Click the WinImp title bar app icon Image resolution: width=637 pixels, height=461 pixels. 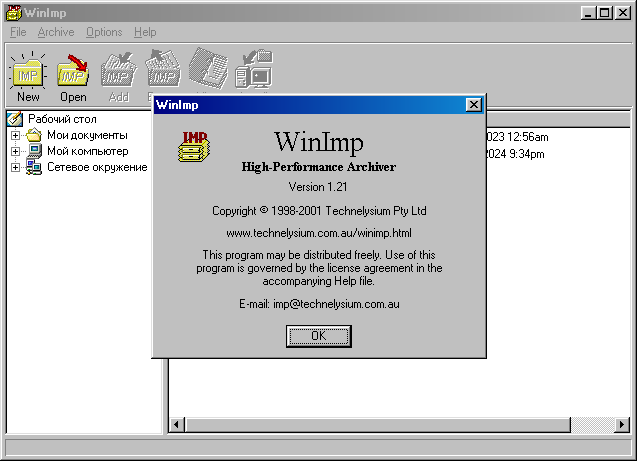click(13, 13)
